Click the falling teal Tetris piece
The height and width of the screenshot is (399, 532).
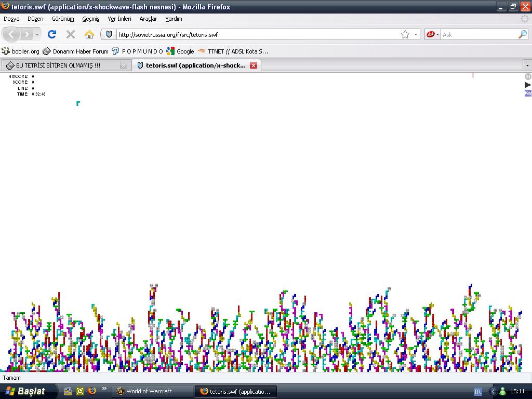[78, 103]
